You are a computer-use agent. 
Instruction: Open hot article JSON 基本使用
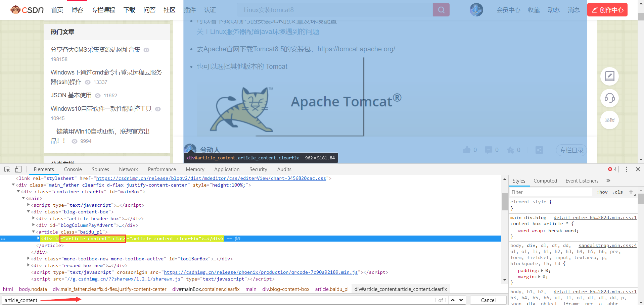pos(71,95)
